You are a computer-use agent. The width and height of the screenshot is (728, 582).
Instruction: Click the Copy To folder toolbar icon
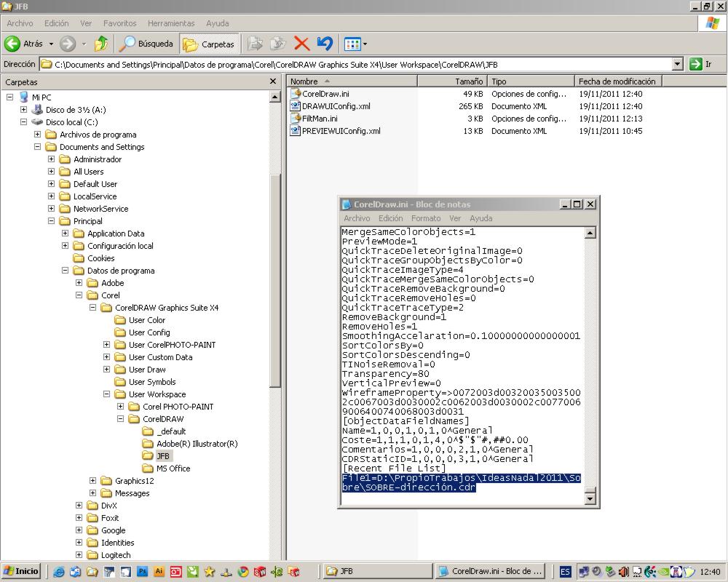277,44
